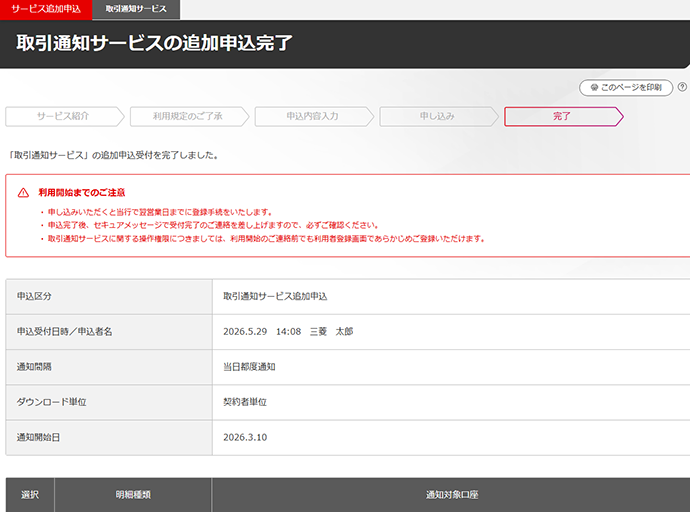Image resolution: width=690 pixels, height=512 pixels.
Task: Click the 当日都度通知 notification interval value
Action: pos(249,367)
